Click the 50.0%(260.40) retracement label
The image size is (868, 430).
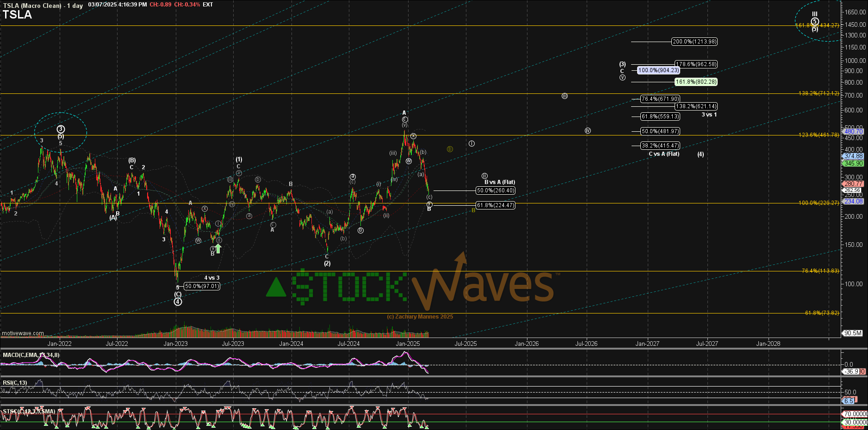click(x=496, y=190)
